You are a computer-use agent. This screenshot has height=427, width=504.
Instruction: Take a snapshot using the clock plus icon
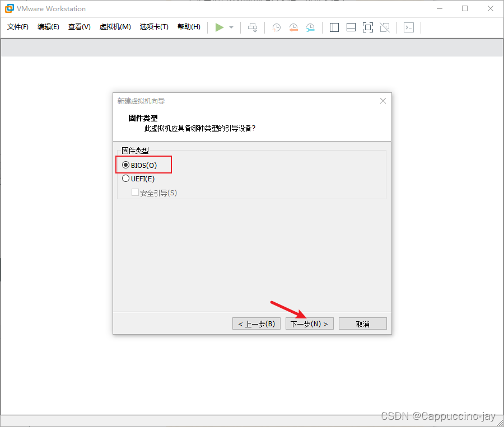pos(276,27)
